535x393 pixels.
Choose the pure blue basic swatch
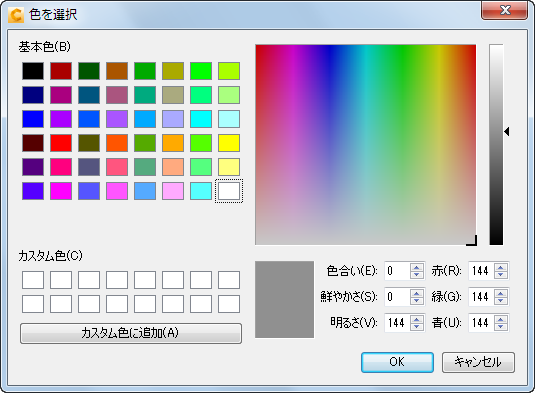(x=33, y=119)
